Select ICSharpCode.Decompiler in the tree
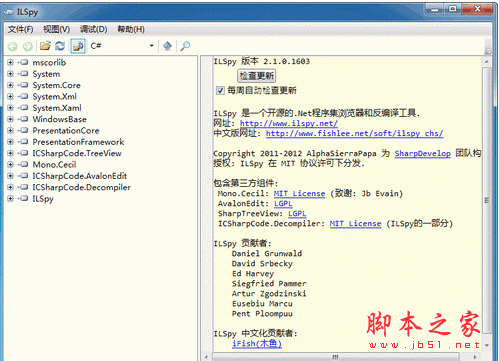 [x=81, y=187]
